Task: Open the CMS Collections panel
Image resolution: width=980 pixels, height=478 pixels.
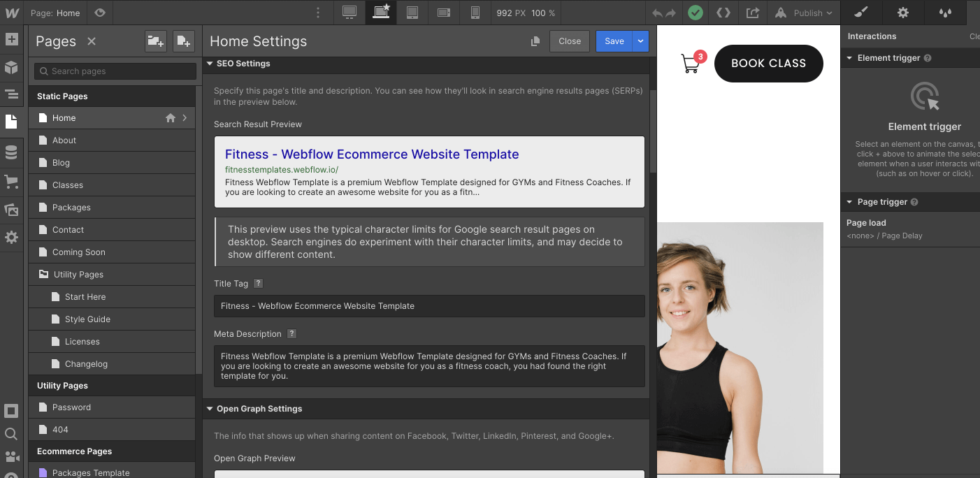Action: (x=12, y=152)
